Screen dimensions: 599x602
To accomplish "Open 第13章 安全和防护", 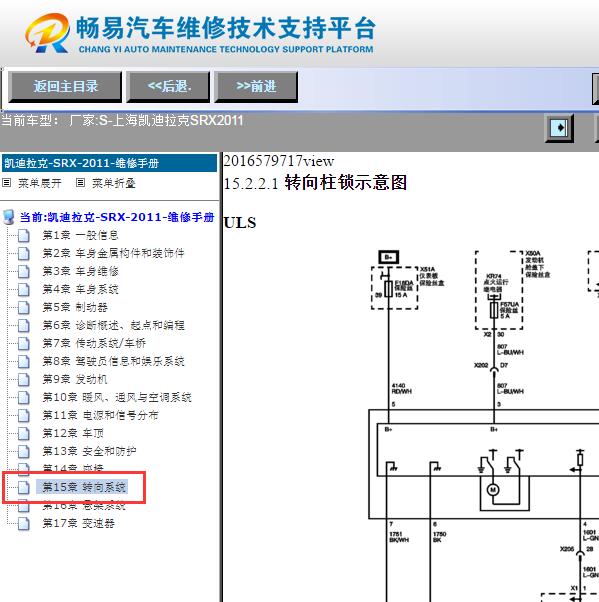I will (89, 451).
